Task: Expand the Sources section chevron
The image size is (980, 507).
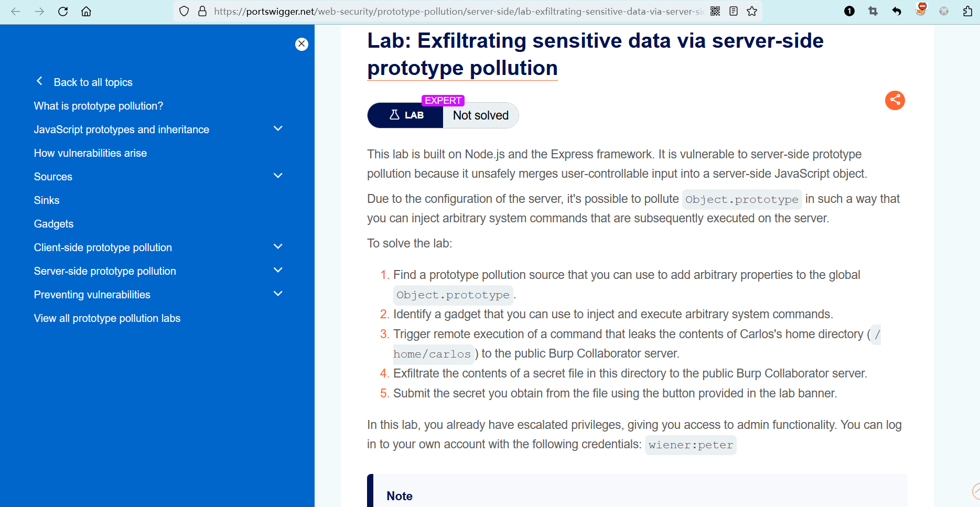Action: pos(278,176)
